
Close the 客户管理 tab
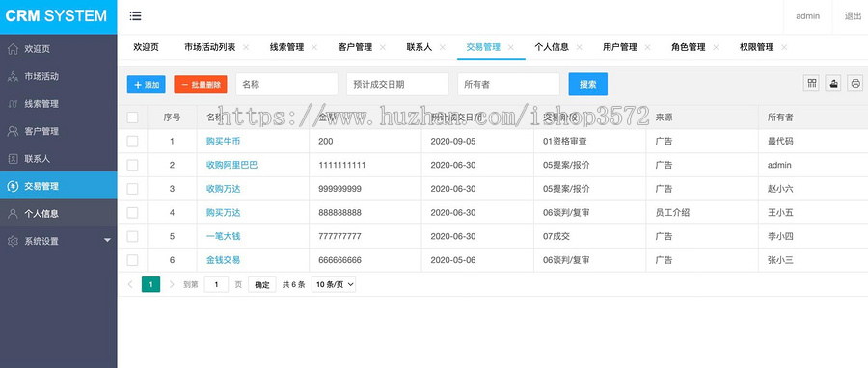(383, 47)
